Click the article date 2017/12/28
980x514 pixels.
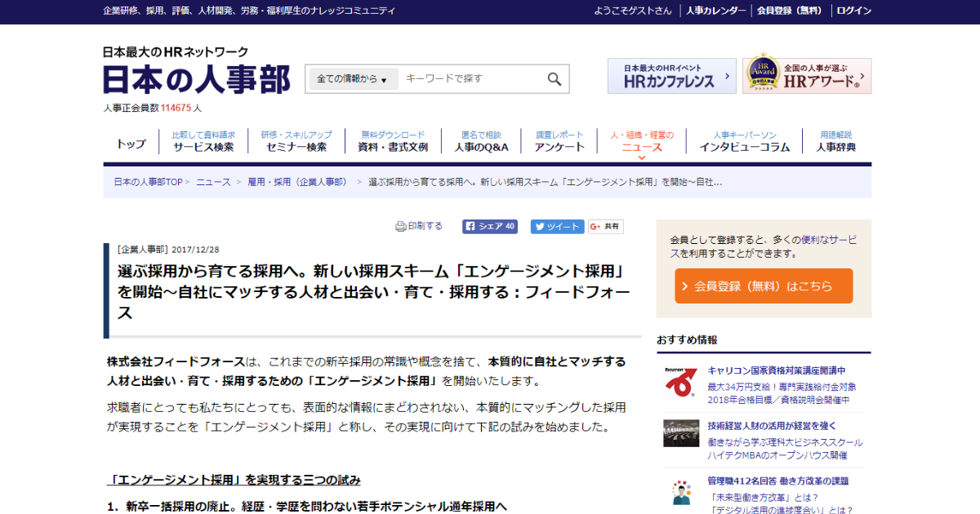(x=196, y=250)
